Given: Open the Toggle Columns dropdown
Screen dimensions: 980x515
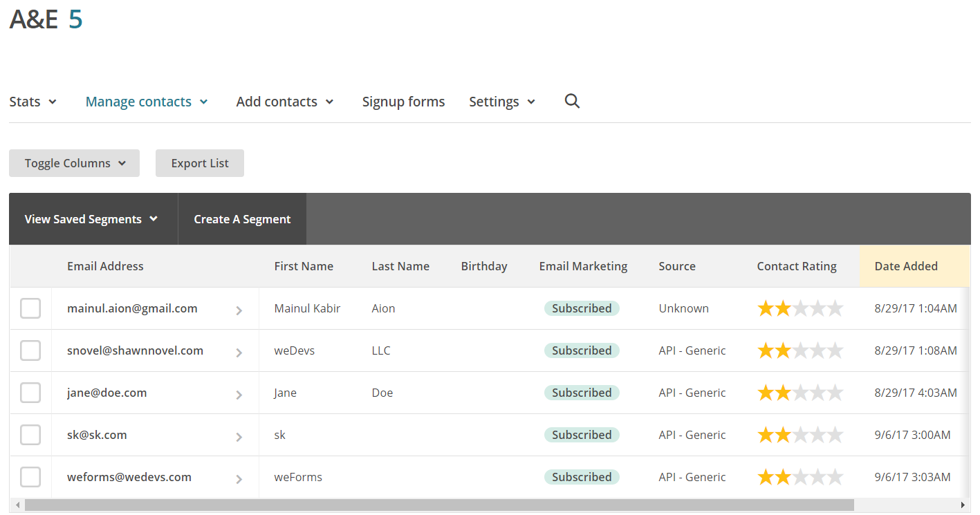Looking at the screenshot, I should tap(74, 162).
